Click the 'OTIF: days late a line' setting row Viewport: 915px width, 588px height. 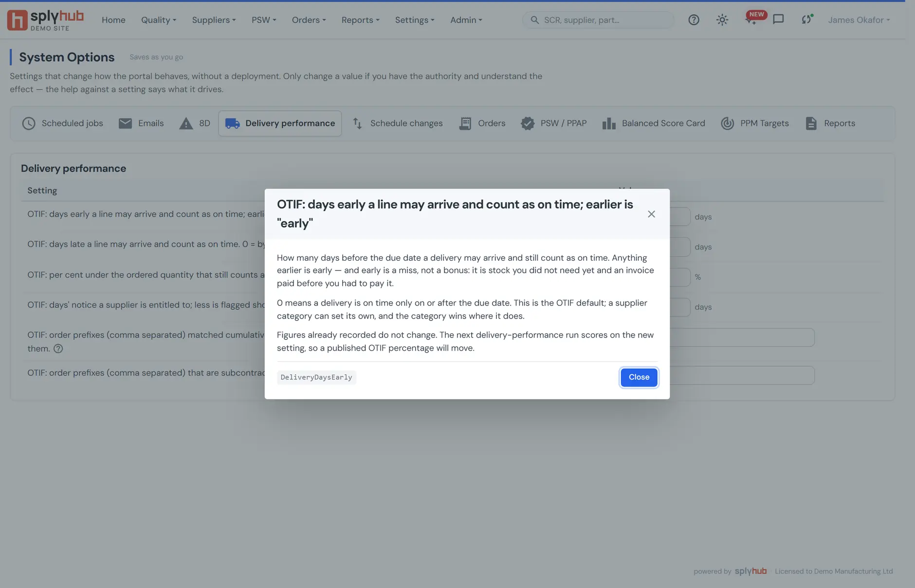click(x=453, y=247)
